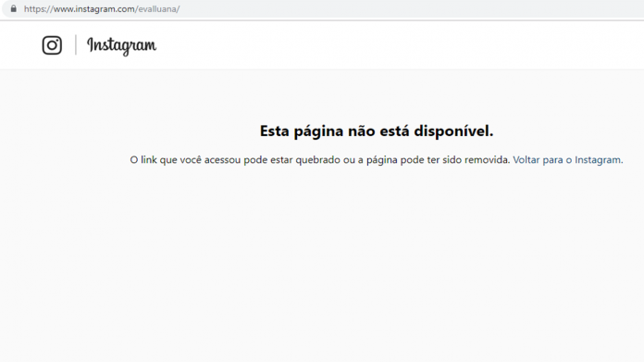Click 'Instagram' at the end of the blue link
Image resolution: width=644 pixels, height=362 pixels.
(x=598, y=160)
